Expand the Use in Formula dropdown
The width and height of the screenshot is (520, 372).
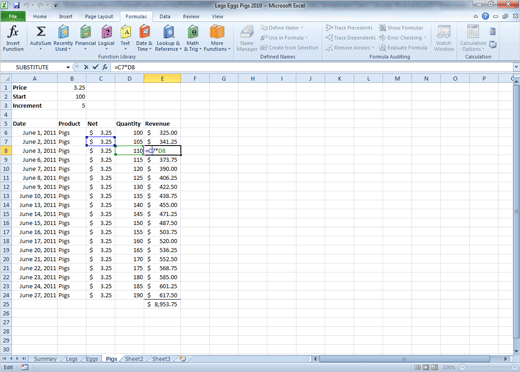click(x=306, y=38)
